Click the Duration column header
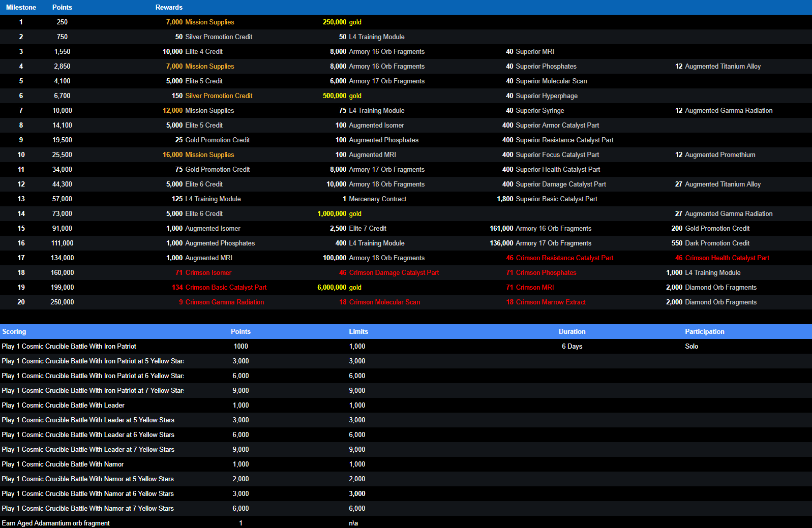Image resolution: width=812 pixels, height=528 pixels. 572,331
